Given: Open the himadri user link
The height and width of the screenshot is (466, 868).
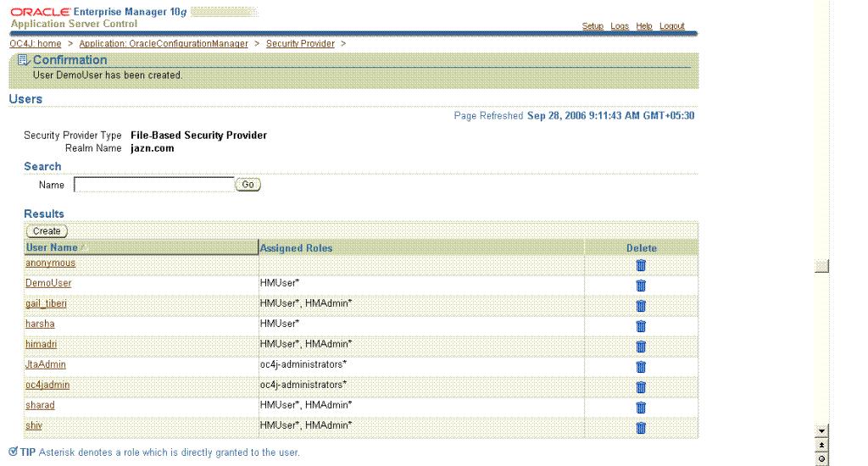Looking at the screenshot, I should [x=41, y=344].
